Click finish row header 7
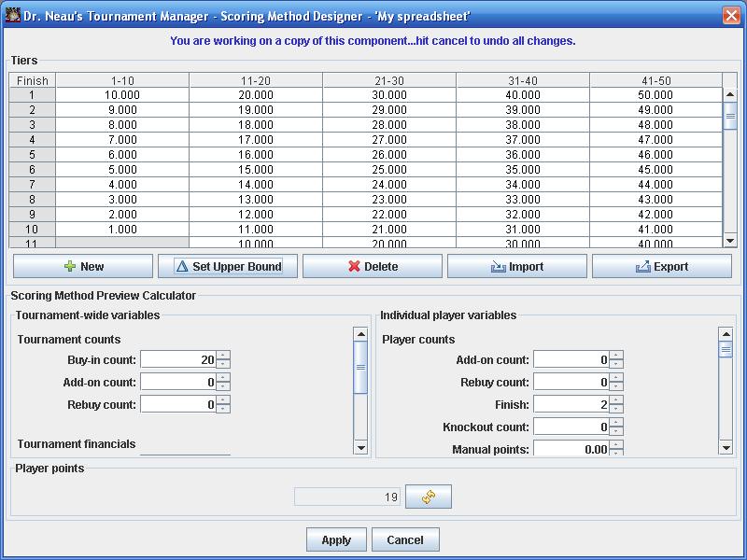The image size is (747, 560). [33, 184]
